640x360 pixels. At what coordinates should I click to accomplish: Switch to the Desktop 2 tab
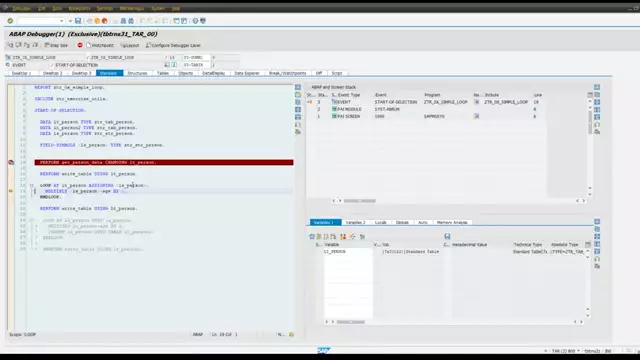(53, 73)
